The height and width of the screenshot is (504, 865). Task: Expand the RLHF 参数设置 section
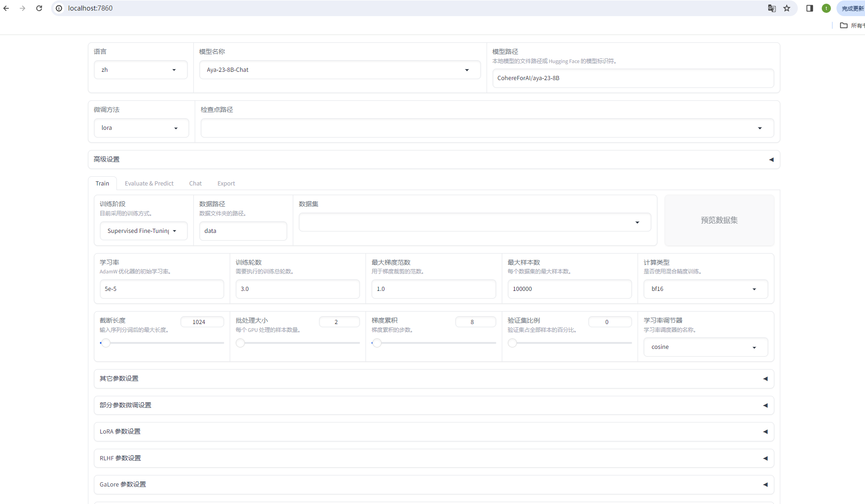tap(434, 458)
